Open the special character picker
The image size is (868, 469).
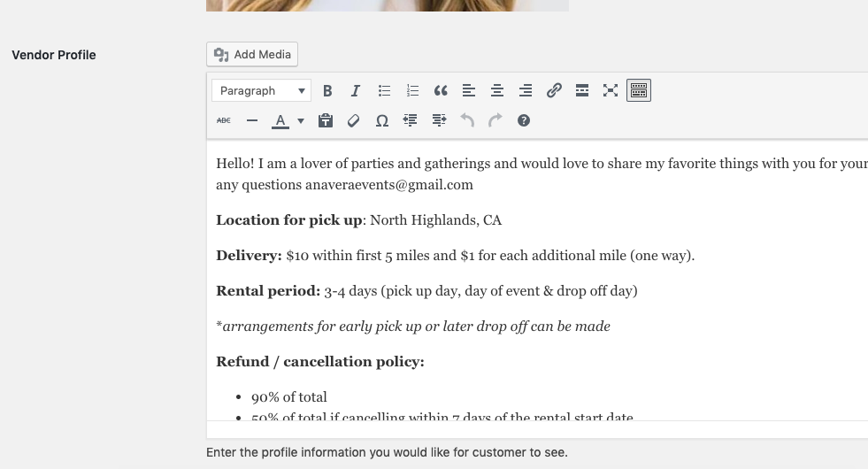pyautogui.click(x=382, y=120)
